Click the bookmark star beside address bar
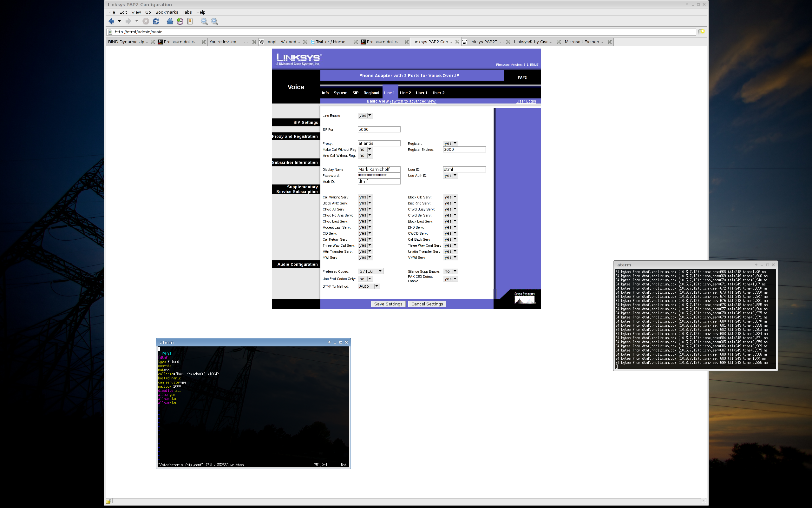Image resolution: width=812 pixels, height=508 pixels. (x=702, y=31)
